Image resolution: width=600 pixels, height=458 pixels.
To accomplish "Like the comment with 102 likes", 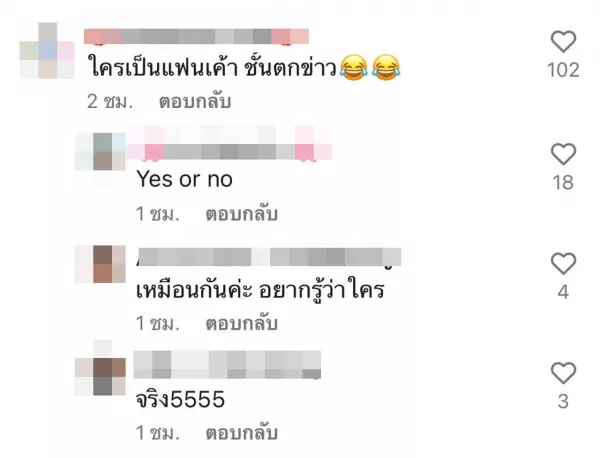I will [x=563, y=41].
